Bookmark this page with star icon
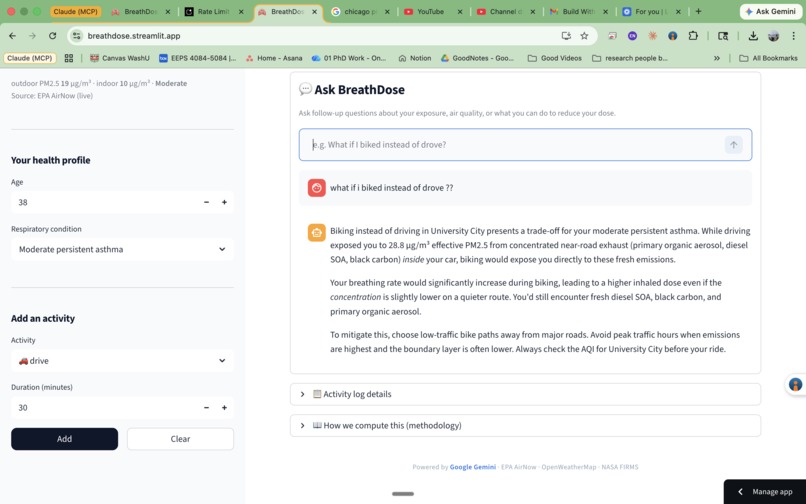The image size is (806, 504). coord(584,36)
